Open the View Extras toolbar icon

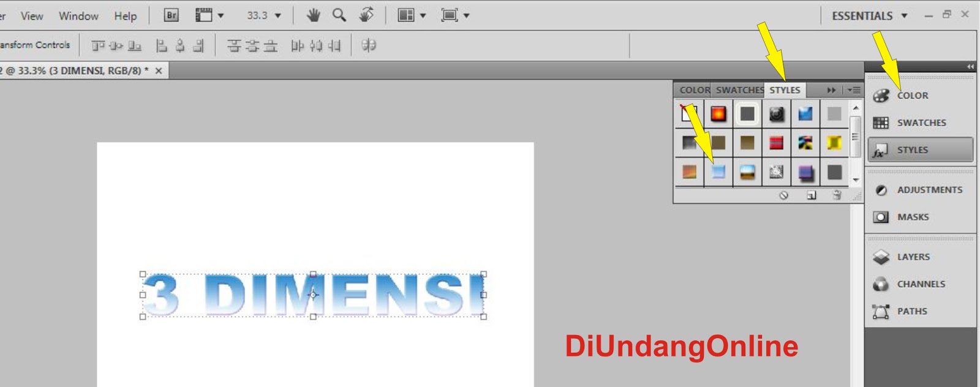click(204, 15)
